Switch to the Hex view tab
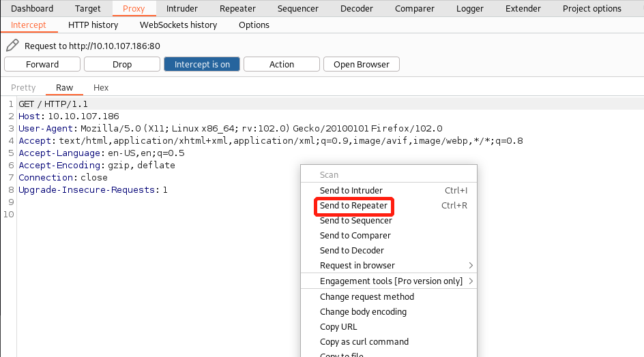Image resolution: width=644 pixels, height=357 pixels. point(101,87)
